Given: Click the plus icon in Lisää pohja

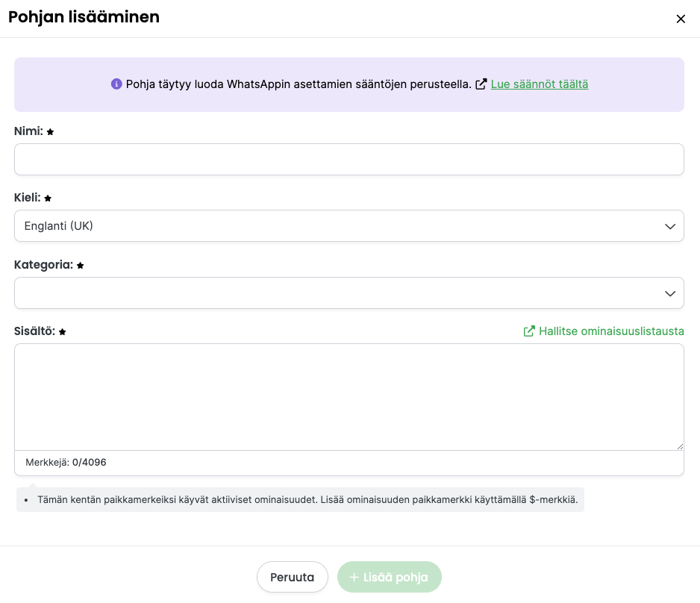Looking at the screenshot, I should pyautogui.click(x=354, y=577).
